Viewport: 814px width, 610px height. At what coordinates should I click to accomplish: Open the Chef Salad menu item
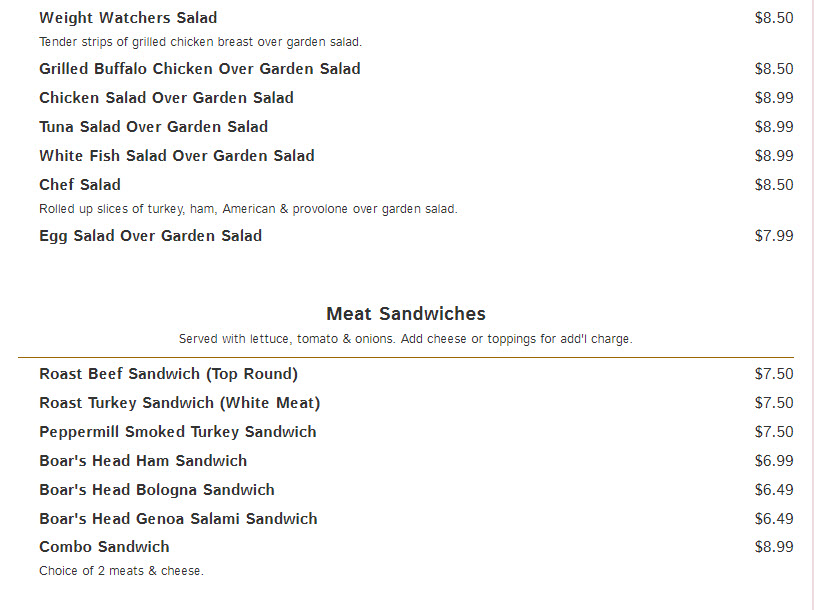click(80, 185)
